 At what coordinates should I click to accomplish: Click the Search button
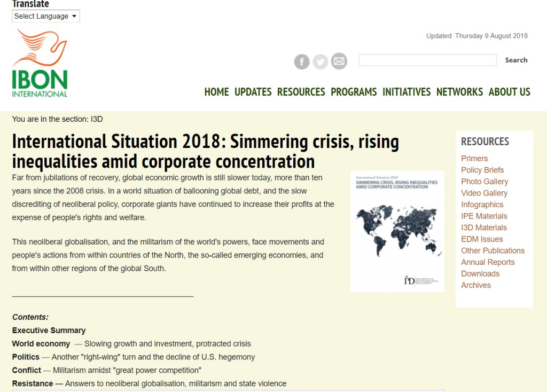tap(515, 60)
